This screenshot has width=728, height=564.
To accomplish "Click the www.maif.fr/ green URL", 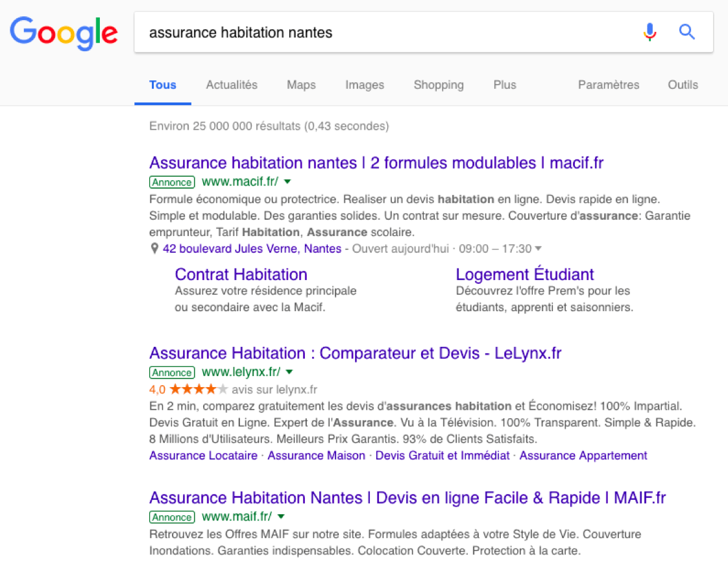I will point(237,517).
